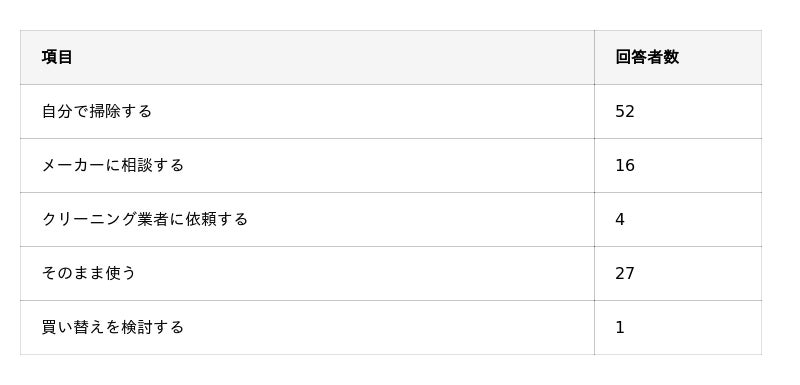Select the そのまま使う cell
Viewport: 800px width, 385px height.
click(307, 274)
